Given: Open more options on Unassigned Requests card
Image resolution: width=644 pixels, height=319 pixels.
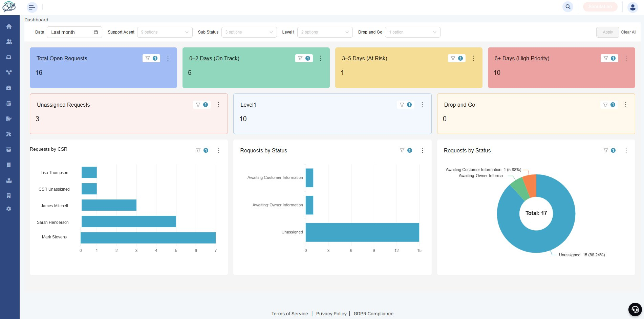Looking at the screenshot, I should [218, 105].
